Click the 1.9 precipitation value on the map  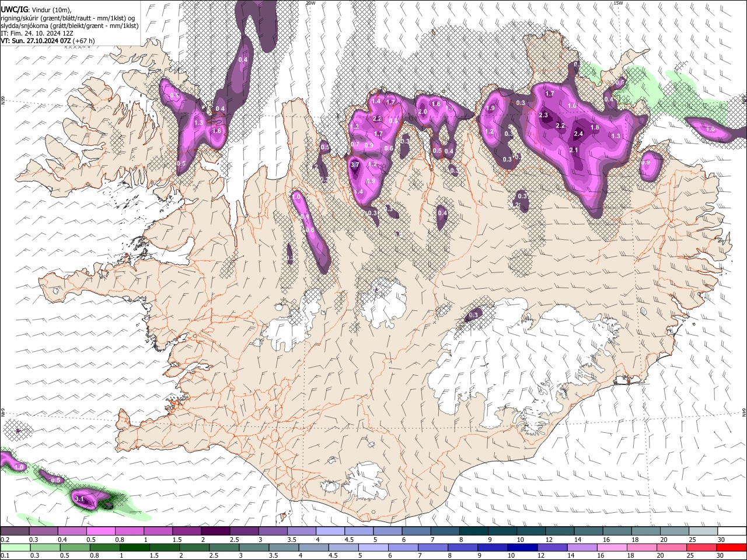491,108
